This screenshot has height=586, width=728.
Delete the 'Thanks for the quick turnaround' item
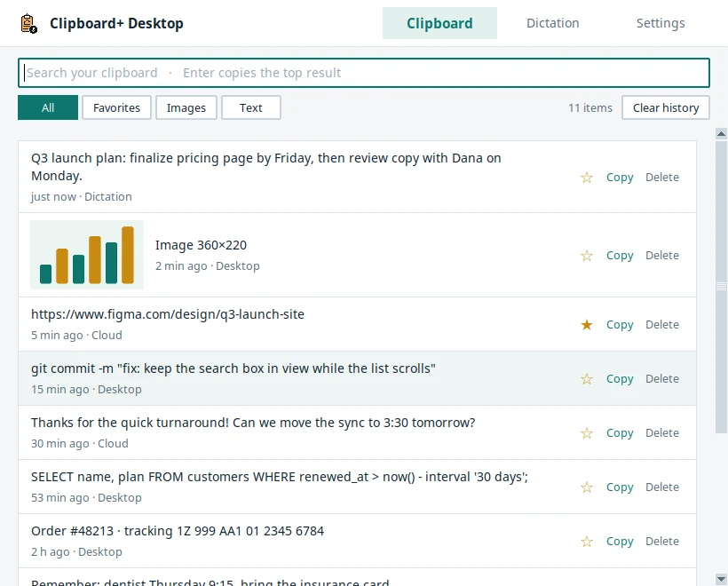662,433
